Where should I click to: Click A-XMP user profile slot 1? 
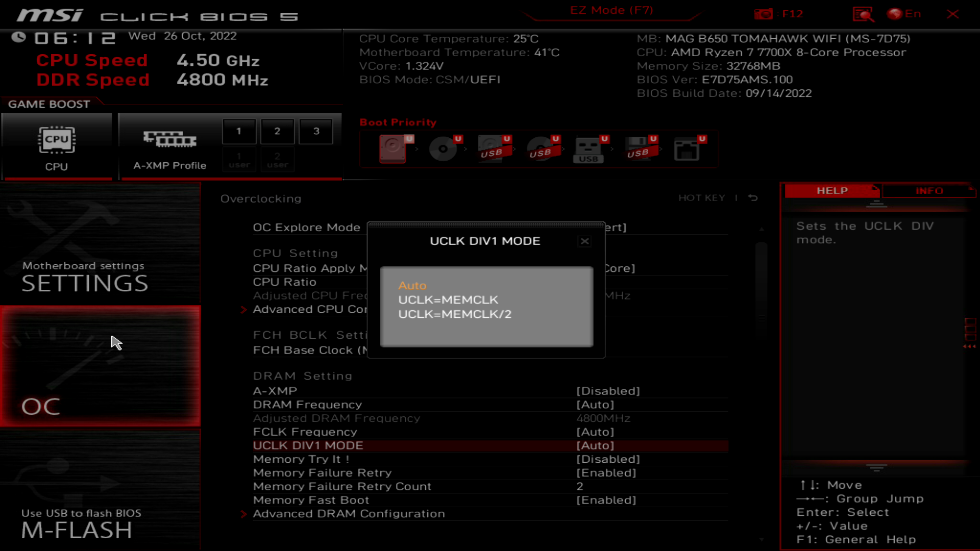point(239,131)
